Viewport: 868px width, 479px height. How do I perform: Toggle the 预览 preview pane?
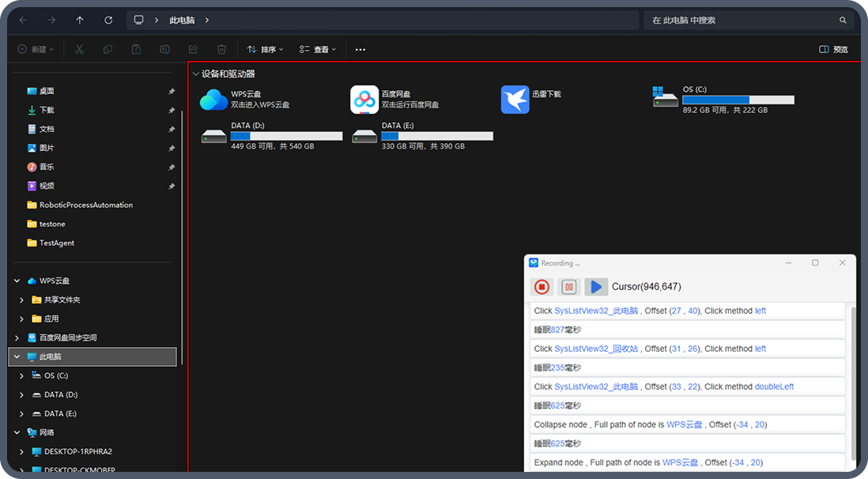click(x=833, y=49)
